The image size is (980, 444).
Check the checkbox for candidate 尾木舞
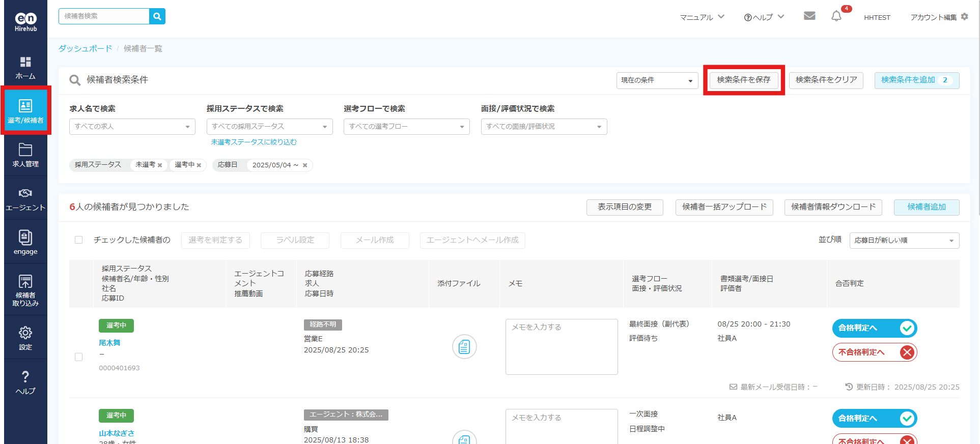coord(79,357)
